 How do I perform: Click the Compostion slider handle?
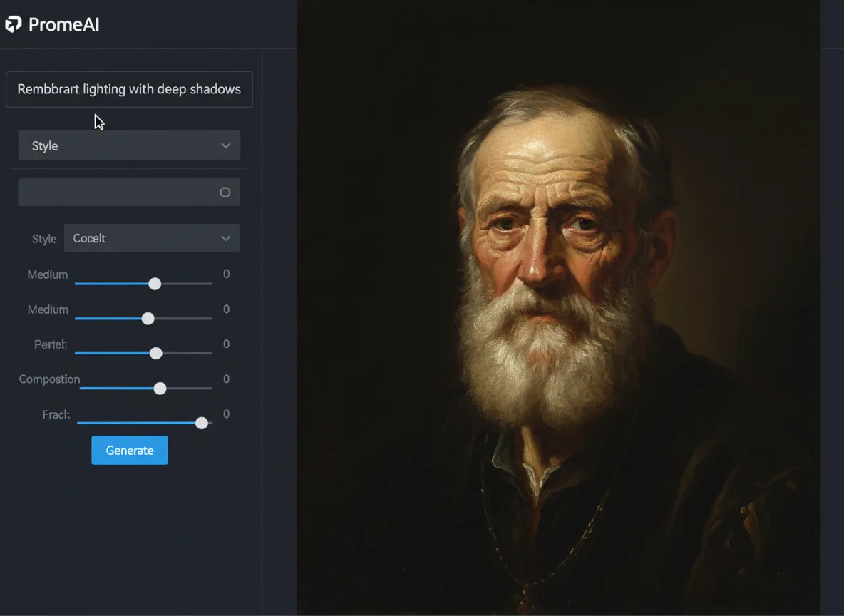(160, 389)
